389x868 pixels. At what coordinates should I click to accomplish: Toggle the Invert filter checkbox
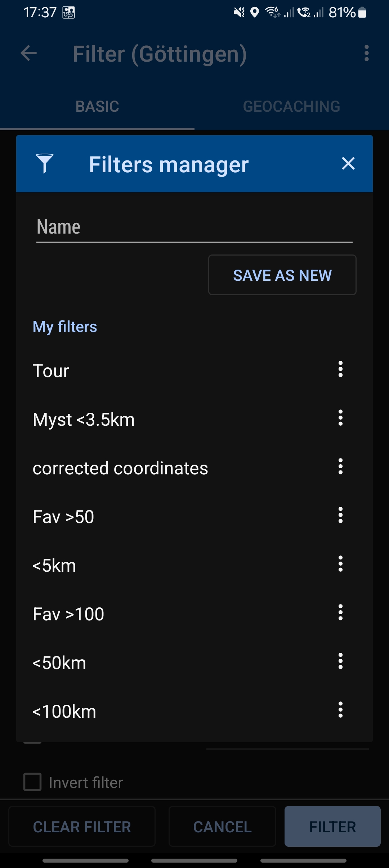tap(32, 782)
